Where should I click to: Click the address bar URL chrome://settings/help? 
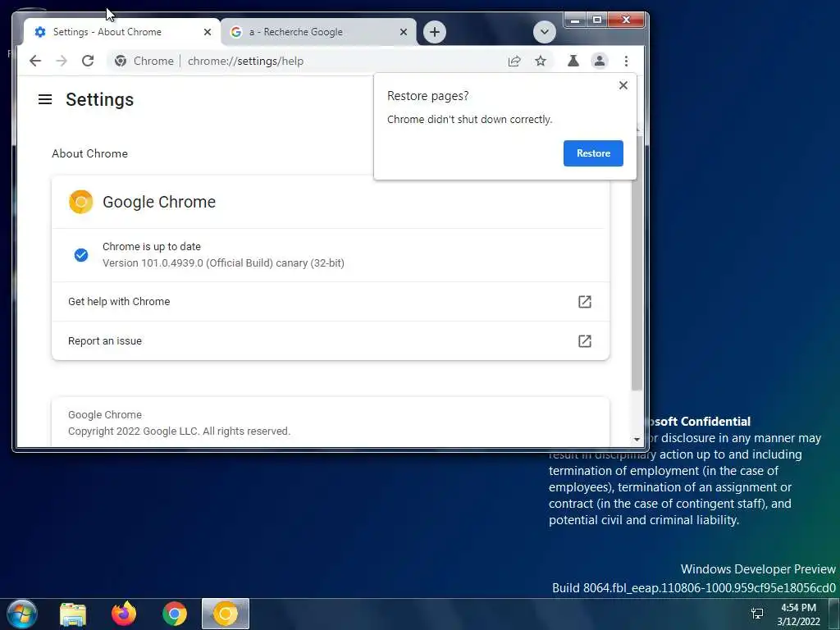pos(245,61)
